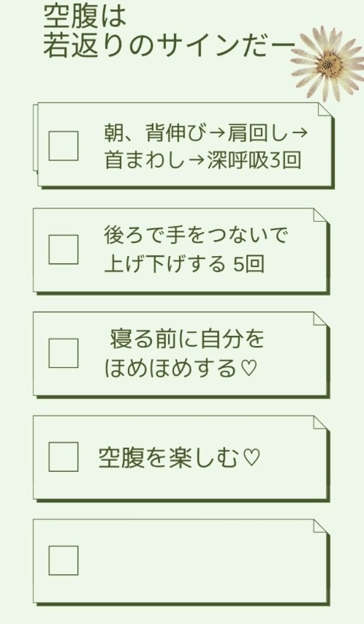Click folded corner of the 空腹を楽しむ card
Viewport: 364px width, 624px height.
[320, 423]
